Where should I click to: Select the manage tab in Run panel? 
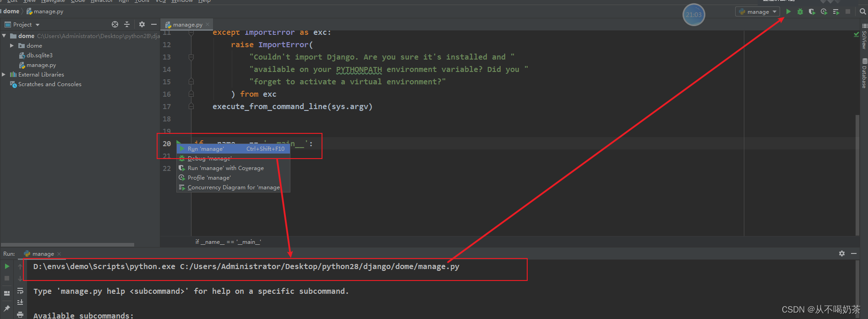coord(43,253)
